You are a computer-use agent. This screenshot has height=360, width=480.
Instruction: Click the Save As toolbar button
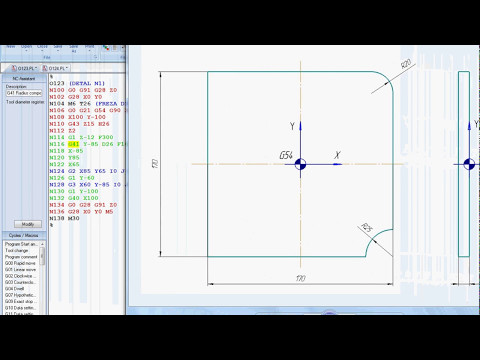pos(74,49)
